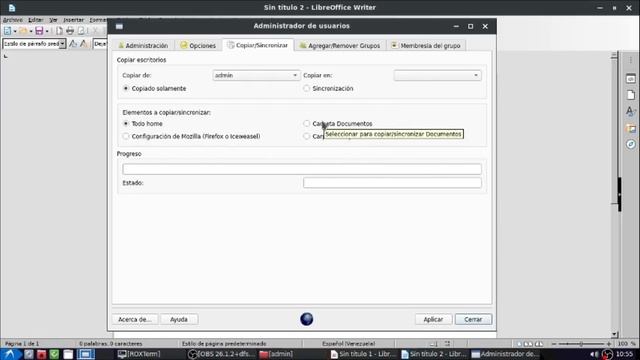Viewport: 640px width, 360px height.
Task: Open the Writer sidebar Styles panel icon
Action: coord(631,111)
